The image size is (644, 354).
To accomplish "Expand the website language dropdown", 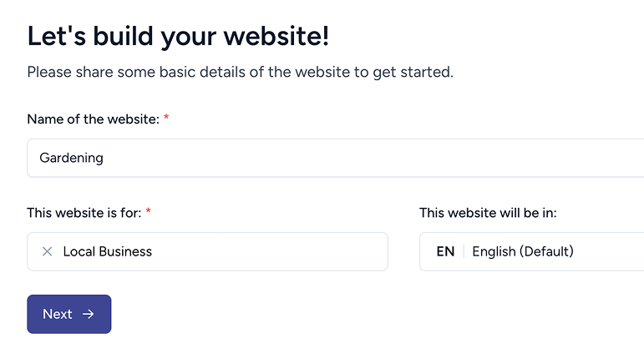I will tap(601, 251).
